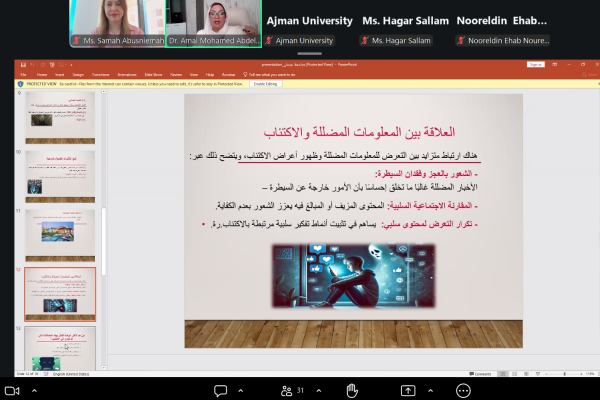Open the Acrobat ribbon tab

(228, 75)
